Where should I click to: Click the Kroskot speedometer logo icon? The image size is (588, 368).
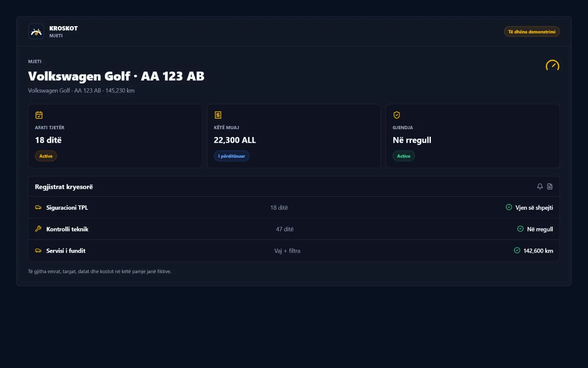(x=36, y=31)
